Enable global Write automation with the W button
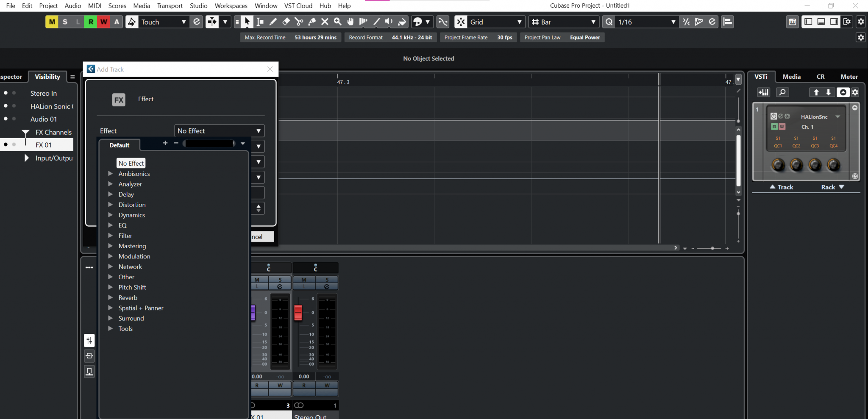868x419 pixels. 104,22
